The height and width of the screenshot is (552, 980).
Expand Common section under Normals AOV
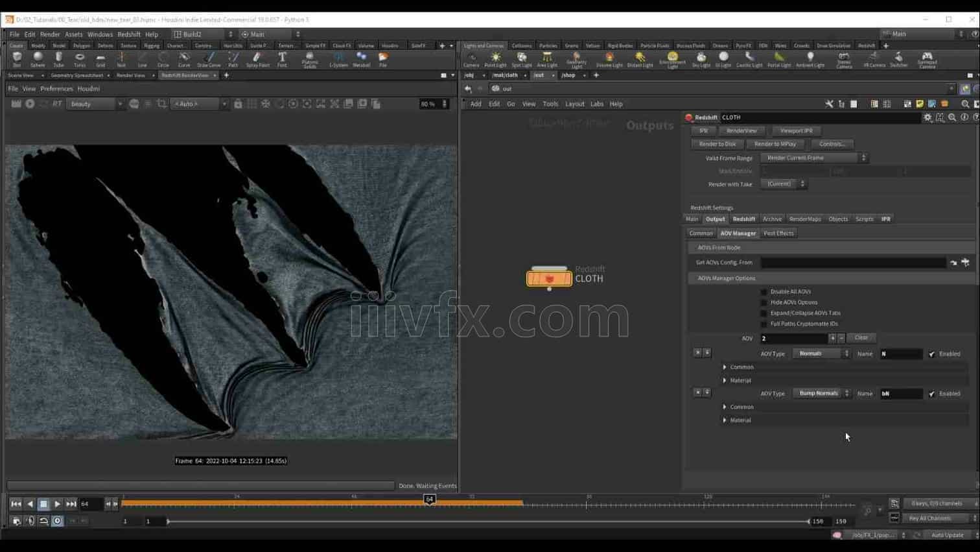click(x=725, y=367)
